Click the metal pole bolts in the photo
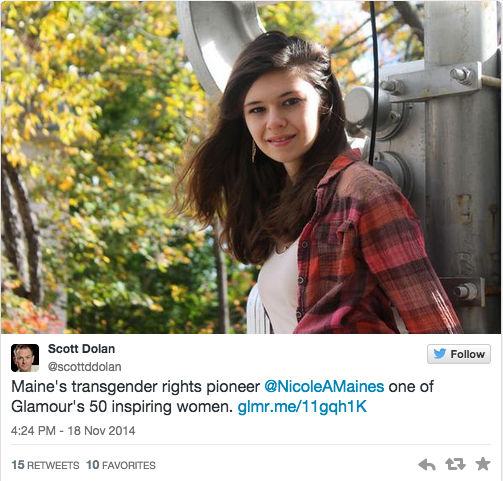The height and width of the screenshot is (481, 503). [x=462, y=76]
